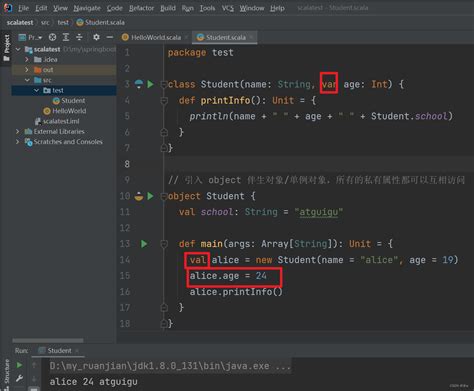Select the Student.scala editor tab
474x391 pixels.
226,37
